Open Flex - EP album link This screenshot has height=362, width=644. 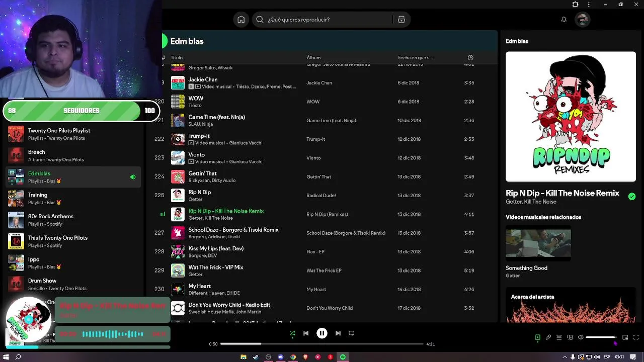point(315,252)
